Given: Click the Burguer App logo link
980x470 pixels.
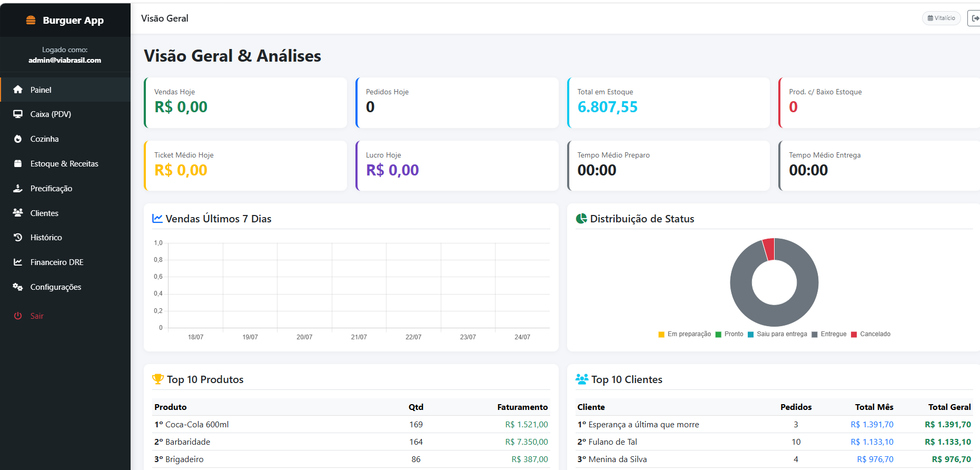Looking at the screenshot, I should pyautogui.click(x=65, y=20).
